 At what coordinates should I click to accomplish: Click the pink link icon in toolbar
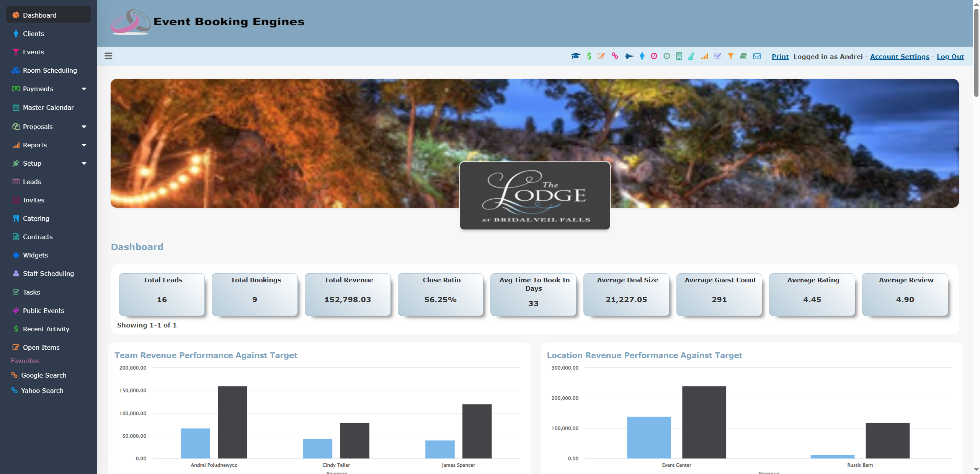(x=615, y=56)
